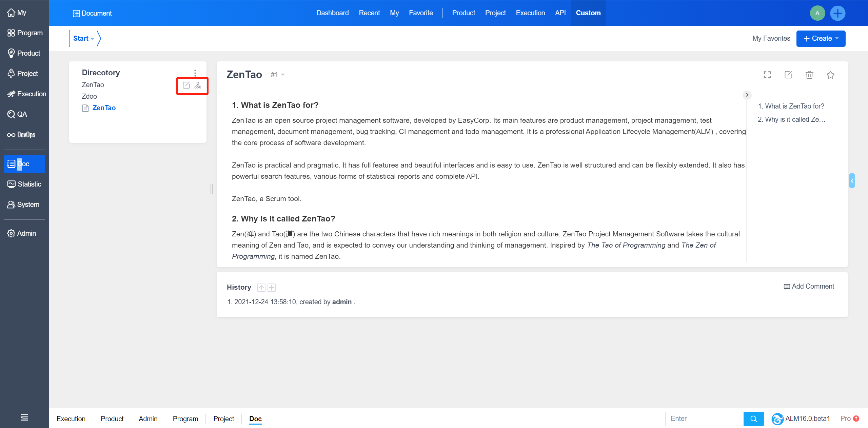Collapse the sidebar menu with hamburger icon
Image resolution: width=868 pixels, height=428 pixels.
coord(24,417)
